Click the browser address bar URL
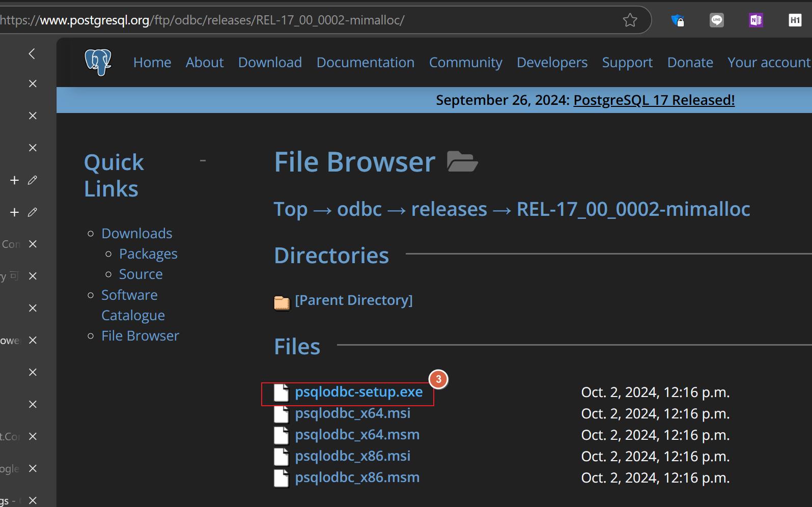 coord(202,20)
